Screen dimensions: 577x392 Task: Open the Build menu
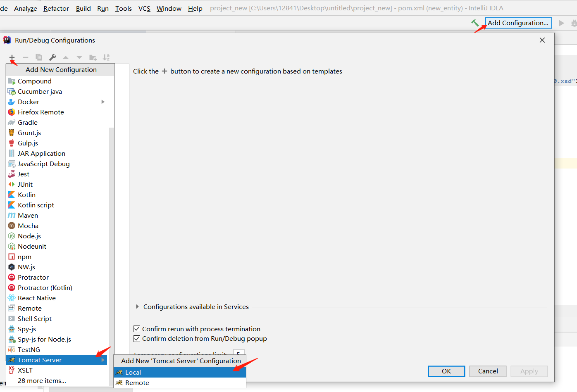(x=83, y=8)
